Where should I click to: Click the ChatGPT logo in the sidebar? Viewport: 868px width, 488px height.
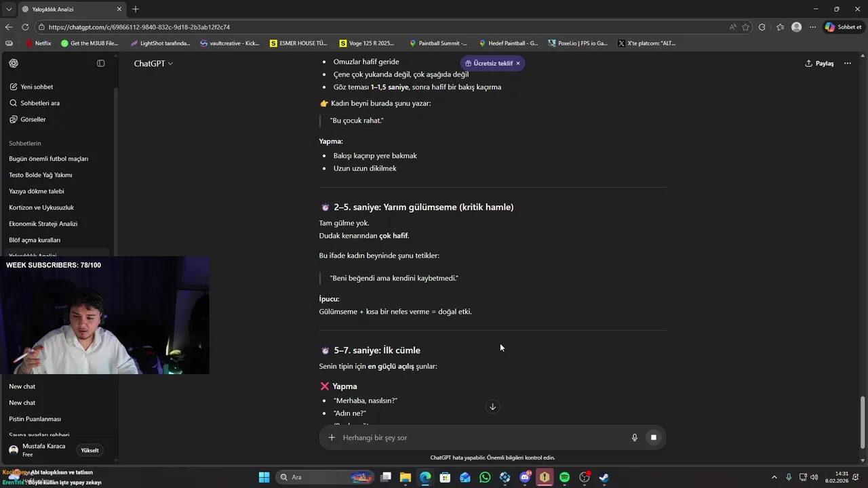pyautogui.click(x=14, y=63)
